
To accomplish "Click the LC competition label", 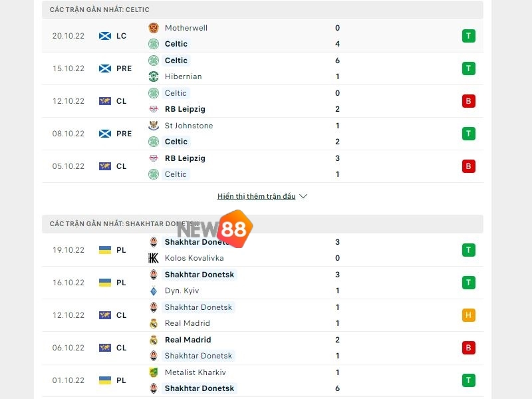I will 123,36.
